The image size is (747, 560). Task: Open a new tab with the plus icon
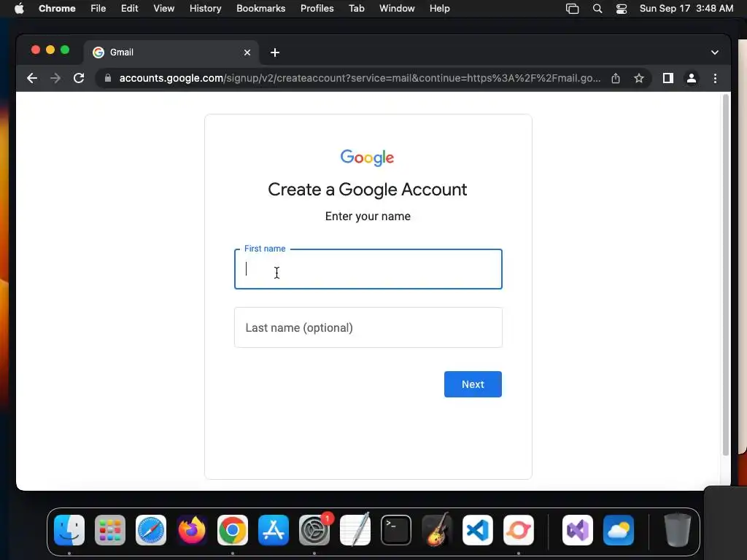click(275, 52)
